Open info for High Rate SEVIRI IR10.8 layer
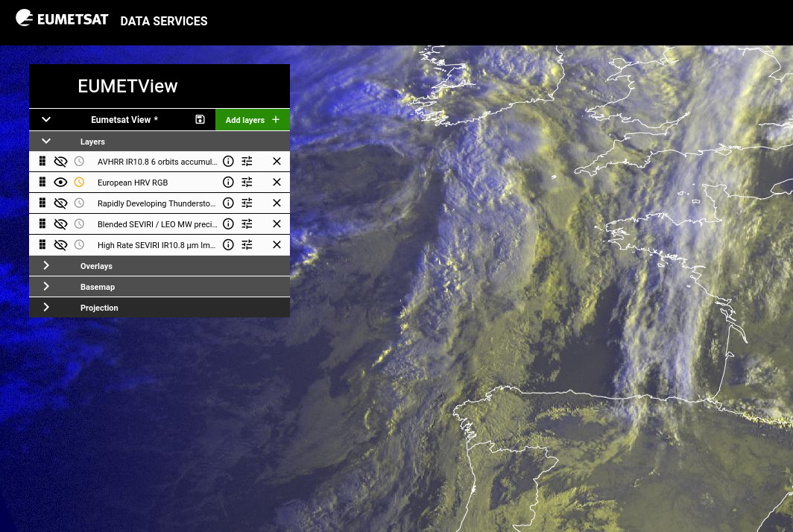The width and height of the screenshot is (793, 532). pyautogui.click(x=229, y=244)
